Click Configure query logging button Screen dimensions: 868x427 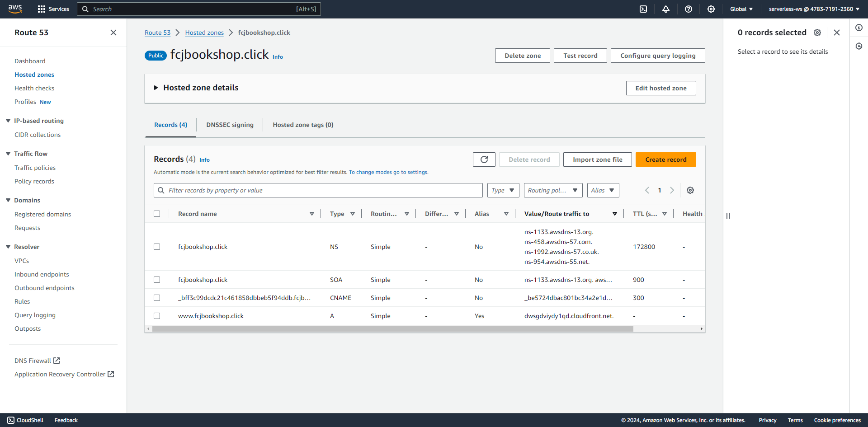(658, 56)
